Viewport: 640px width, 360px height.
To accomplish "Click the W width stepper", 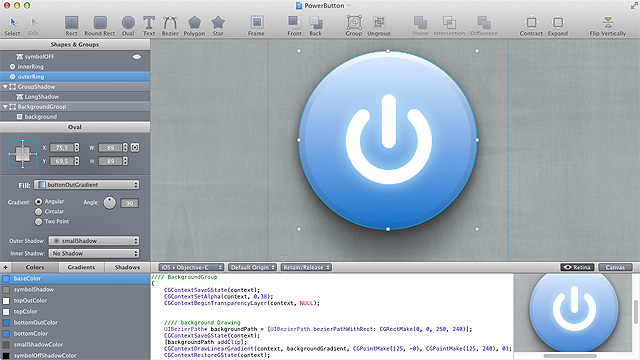I will point(125,147).
